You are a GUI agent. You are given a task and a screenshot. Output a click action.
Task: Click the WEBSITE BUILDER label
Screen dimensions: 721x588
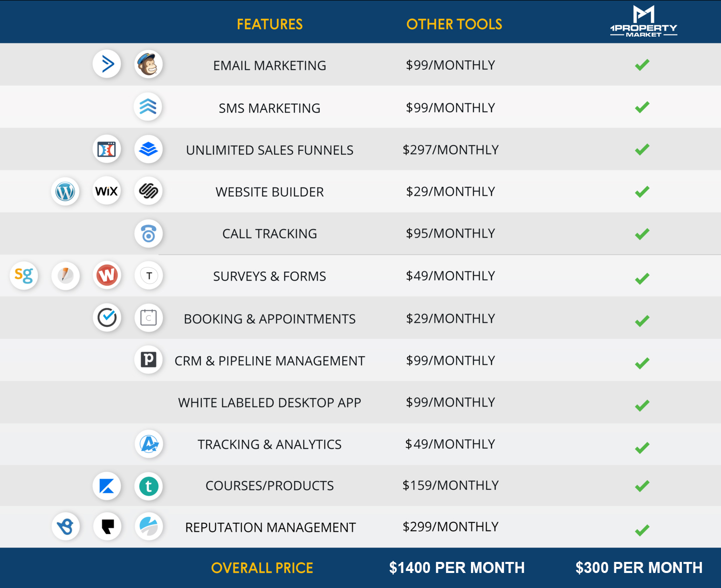270,192
